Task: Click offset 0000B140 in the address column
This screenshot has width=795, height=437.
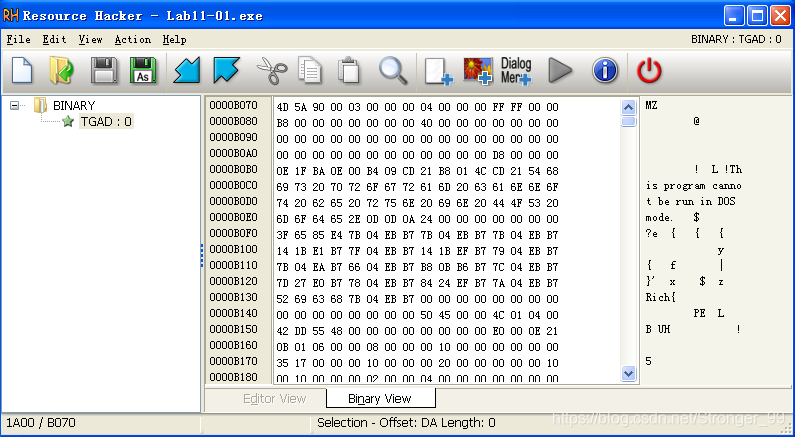Action: [234, 313]
